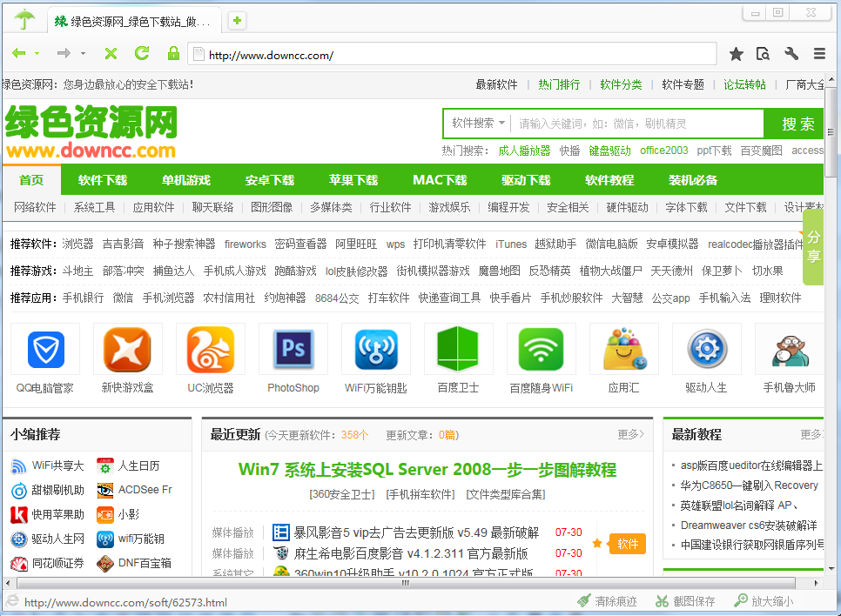Image resolution: width=841 pixels, height=616 pixels.
Task: Open the PhotoShop download icon
Action: click(x=293, y=349)
